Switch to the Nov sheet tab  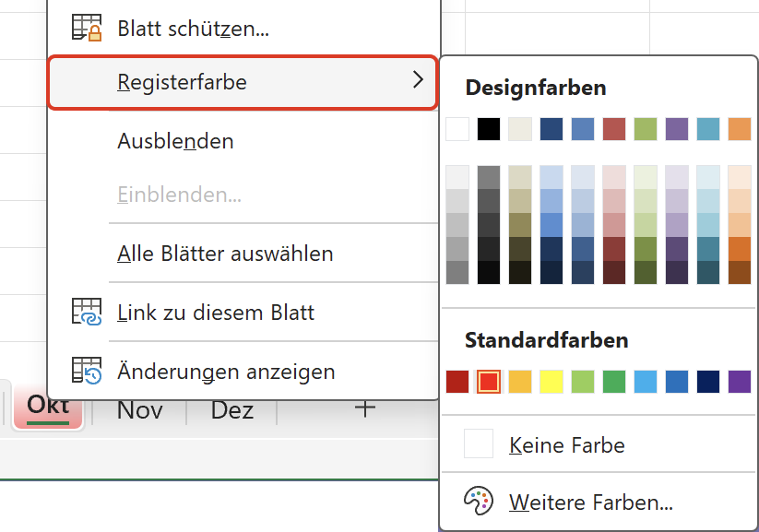click(x=140, y=410)
